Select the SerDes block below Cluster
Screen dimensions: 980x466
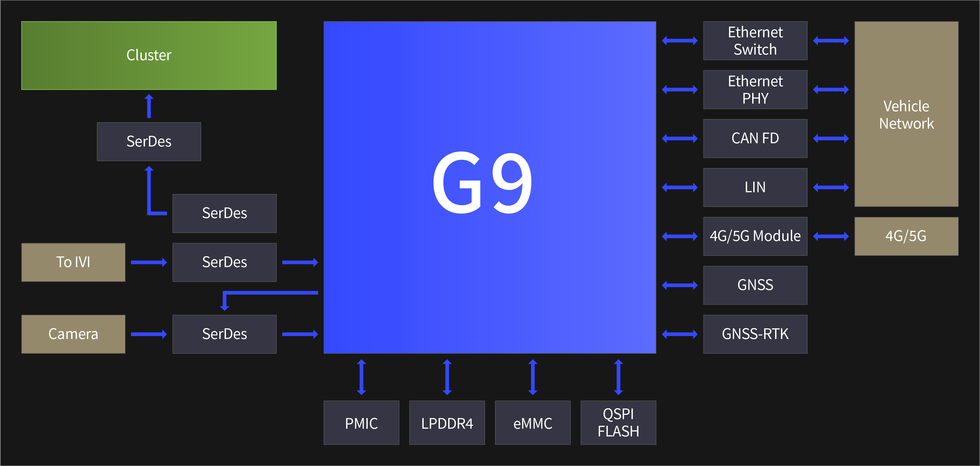tap(149, 141)
